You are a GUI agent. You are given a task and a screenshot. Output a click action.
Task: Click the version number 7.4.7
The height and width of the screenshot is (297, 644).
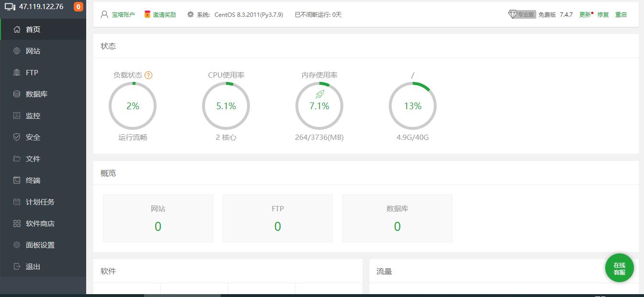point(566,14)
